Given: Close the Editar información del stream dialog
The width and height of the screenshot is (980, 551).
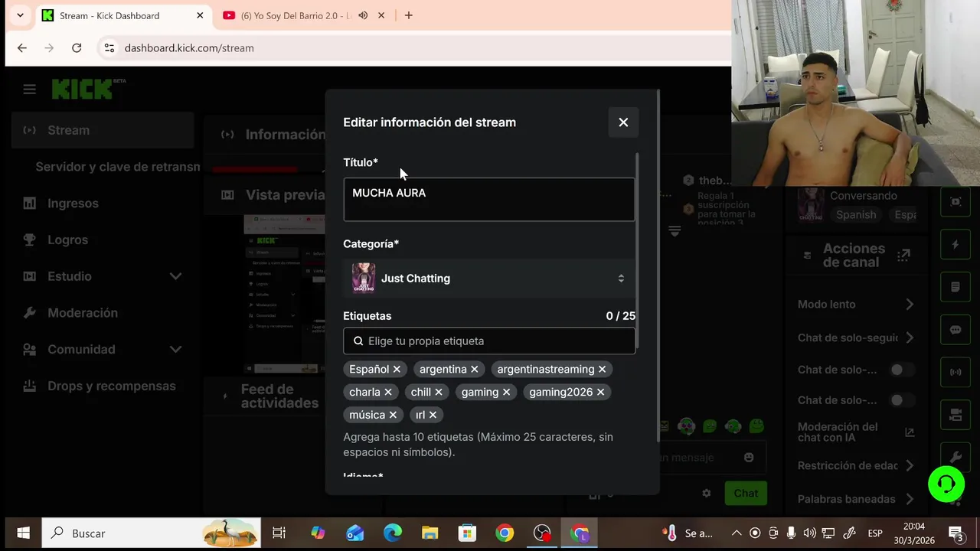Looking at the screenshot, I should [623, 122].
